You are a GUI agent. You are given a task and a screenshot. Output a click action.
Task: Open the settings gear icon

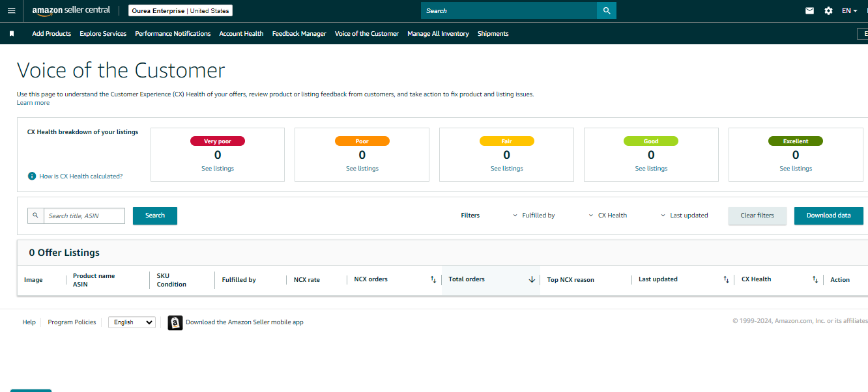828,10
